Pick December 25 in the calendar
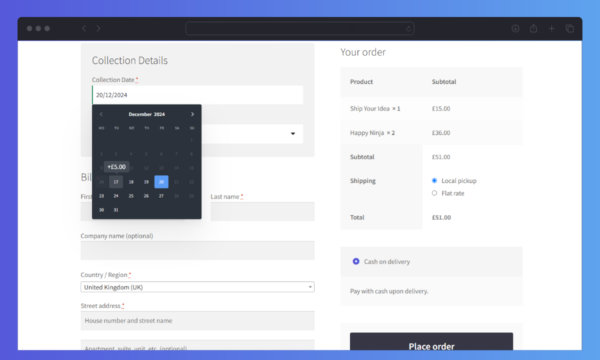Screen dimensions: 600x360 point(131,196)
